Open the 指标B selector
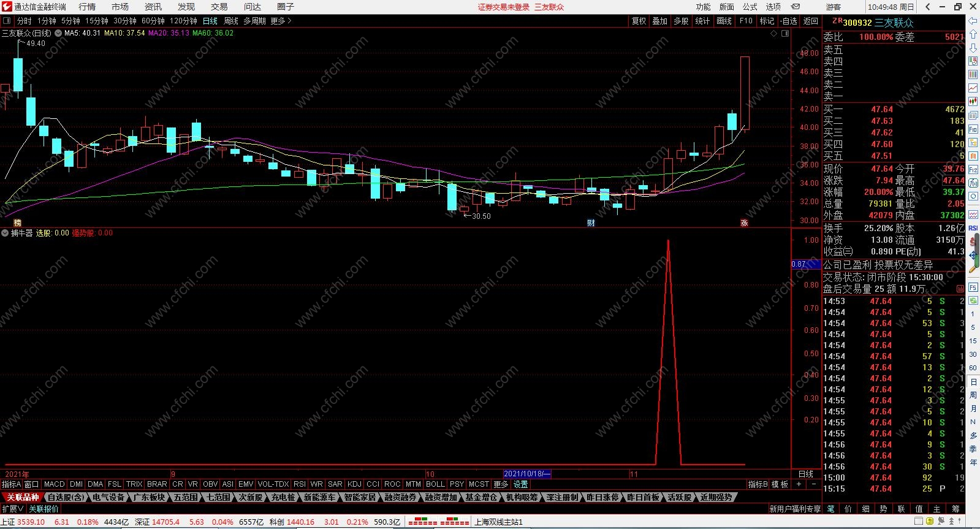980x529 pixels. coord(758,484)
